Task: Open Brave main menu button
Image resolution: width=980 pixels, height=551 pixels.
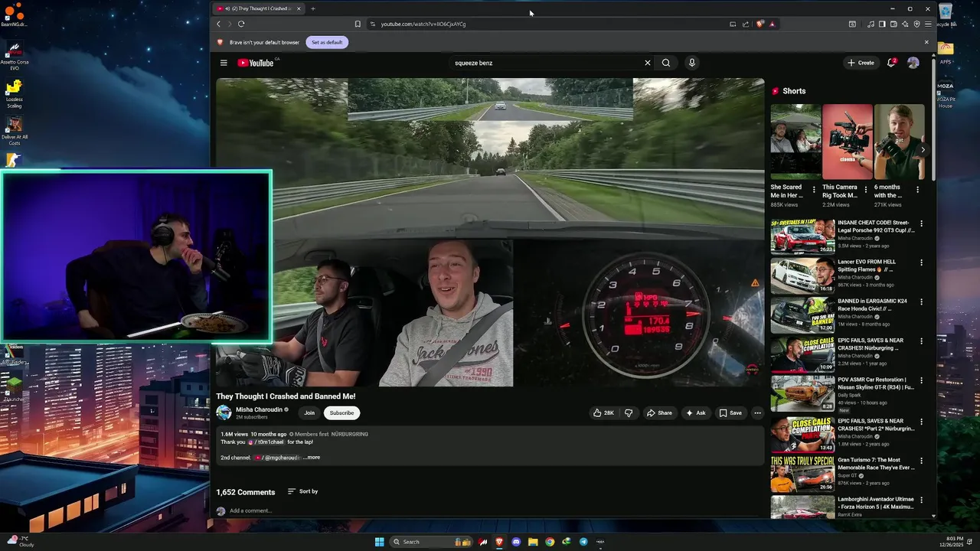Action: tap(928, 24)
